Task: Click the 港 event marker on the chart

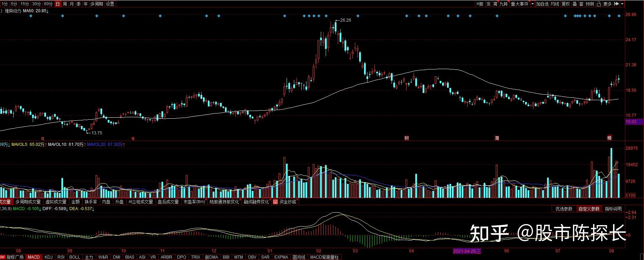Action: (x=497, y=138)
